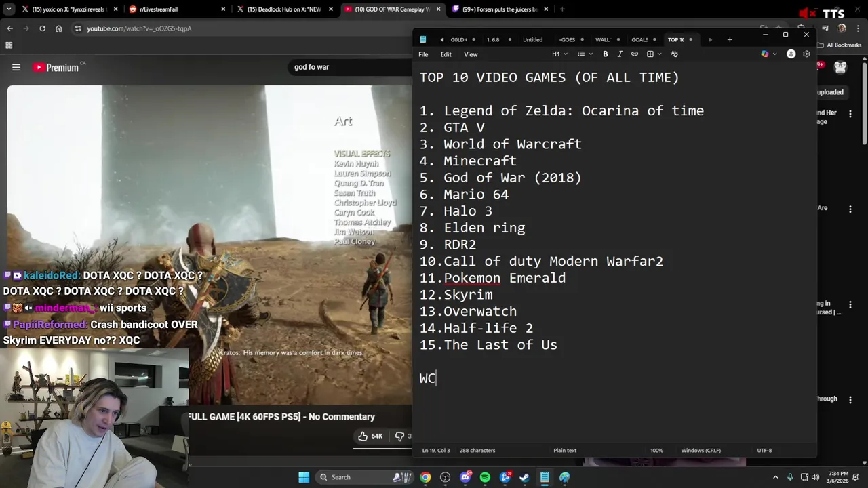
Task: Click the heading TOP 10 VIDEO GAMES
Action: (x=549, y=77)
